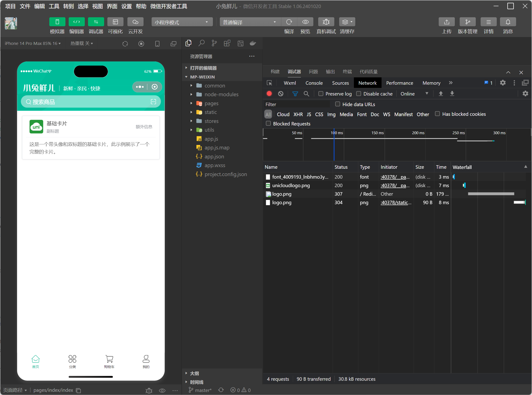
Task: Enable Preserve log checkbox
Action: coord(321,93)
